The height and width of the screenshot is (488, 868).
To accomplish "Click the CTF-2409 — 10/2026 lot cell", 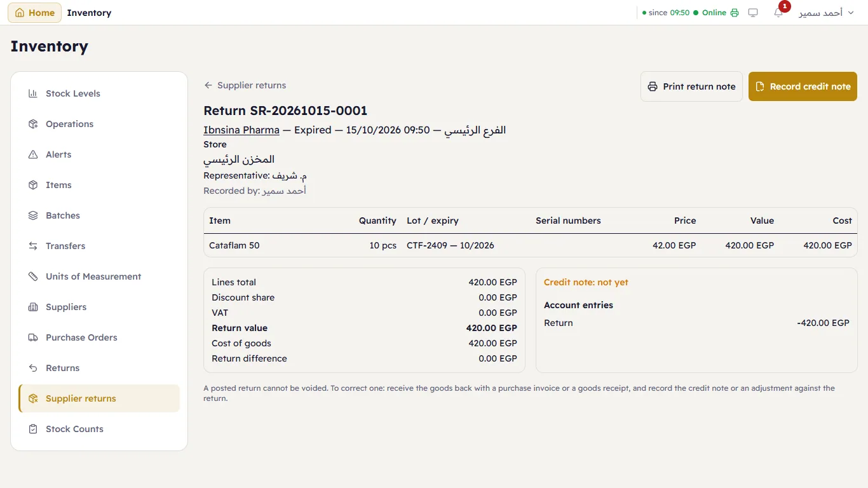I will pos(451,245).
